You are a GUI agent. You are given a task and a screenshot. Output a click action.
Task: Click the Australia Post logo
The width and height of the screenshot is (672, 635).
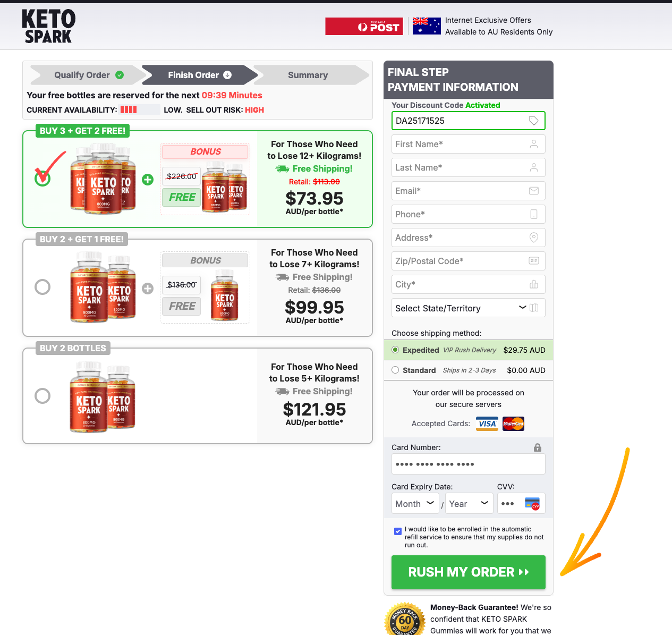[x=364, y=27]
